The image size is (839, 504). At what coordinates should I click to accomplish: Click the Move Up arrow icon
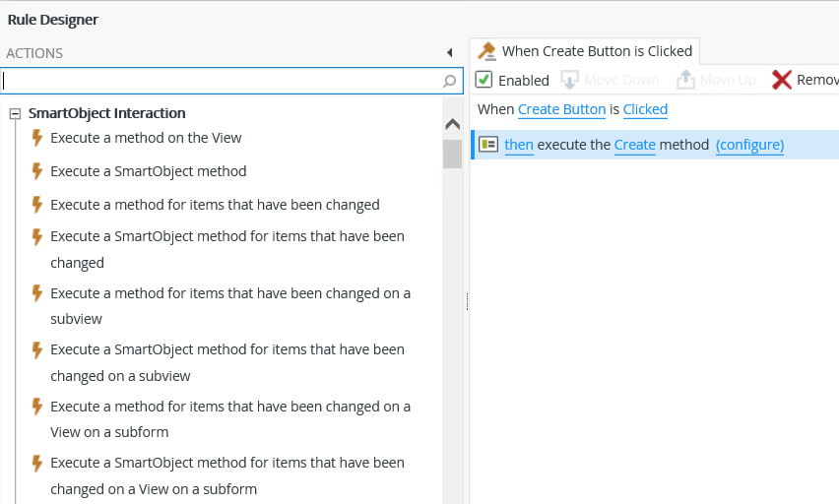click(686, 80)
